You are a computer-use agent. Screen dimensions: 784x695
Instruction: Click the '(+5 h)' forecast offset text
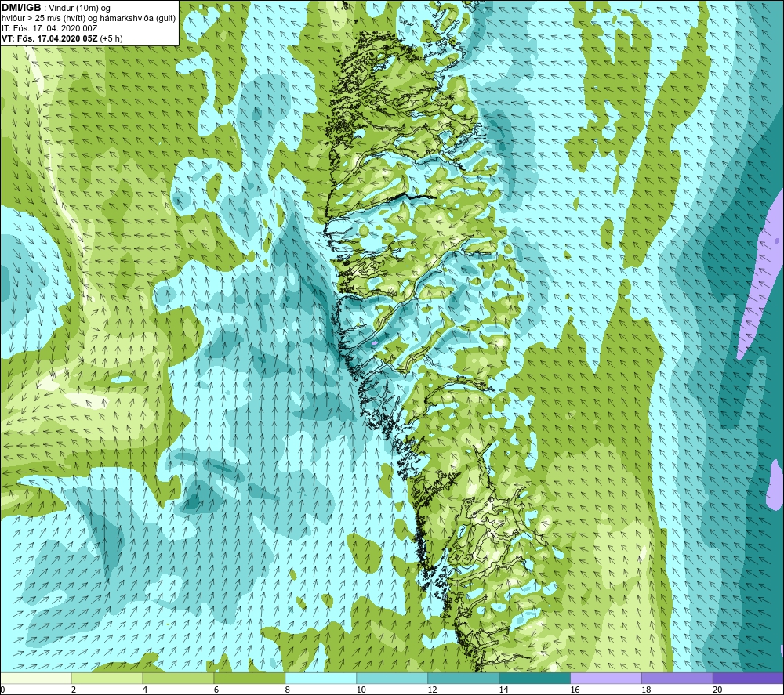[x=111, y=38]
